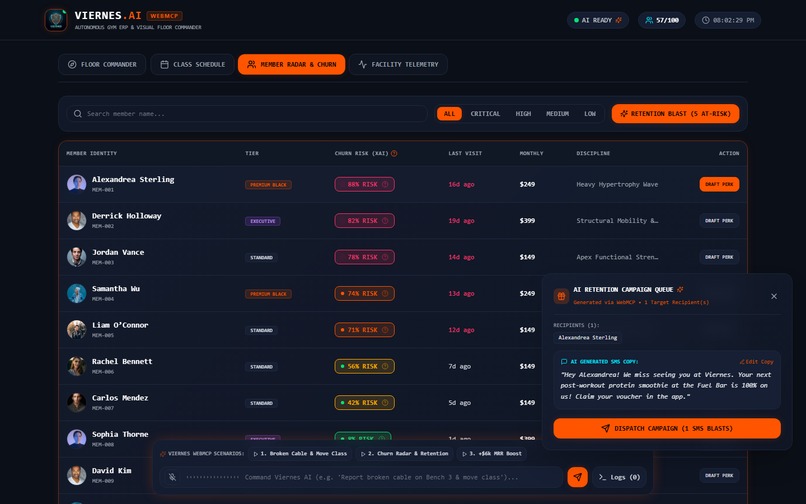This screenshot has height=504, width=806.
Task: Click the Discipline column header
Action: 593,153
